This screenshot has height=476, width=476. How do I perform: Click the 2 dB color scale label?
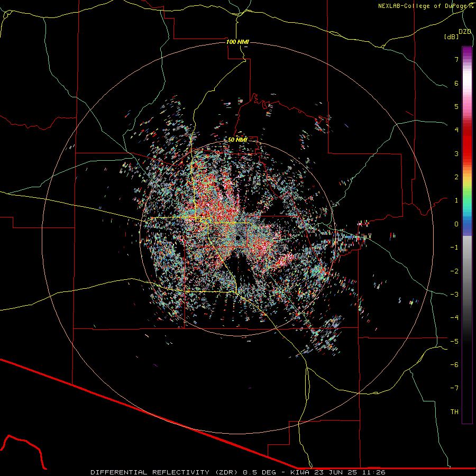tap(456, 177)
